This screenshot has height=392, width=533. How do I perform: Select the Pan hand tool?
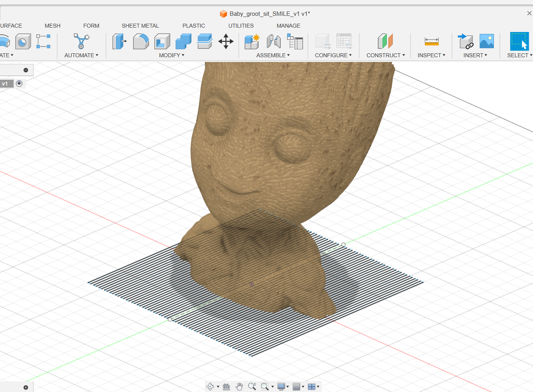pos(239,386)
